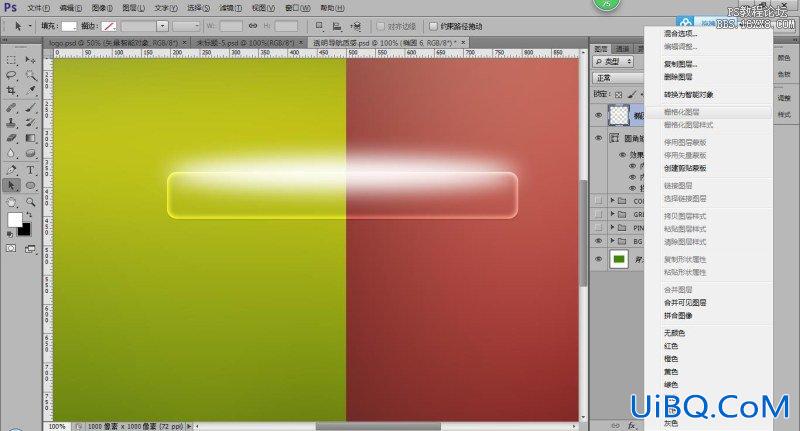
Task: Expand the COL layer group
Action: (613, 200)
